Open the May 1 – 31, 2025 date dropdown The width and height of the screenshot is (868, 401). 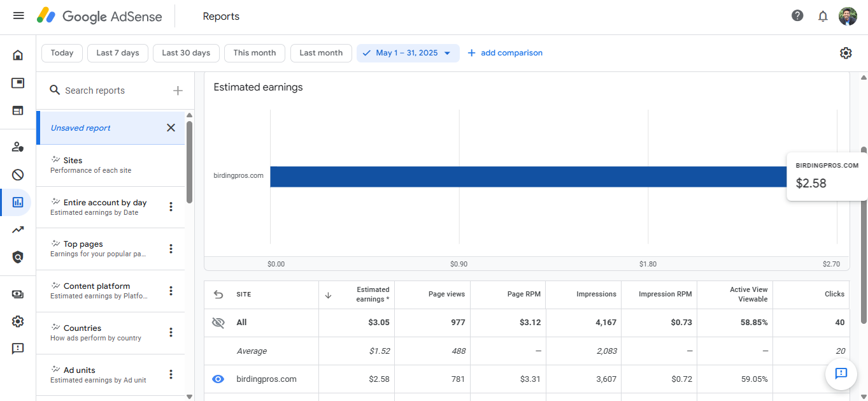click(x=408, y=53)
